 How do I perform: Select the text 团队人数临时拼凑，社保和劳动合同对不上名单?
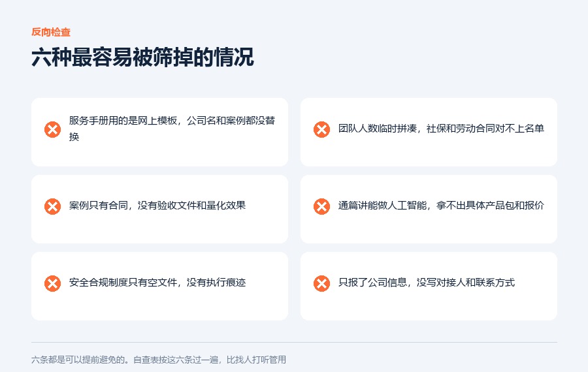click(x=441, y=129)
